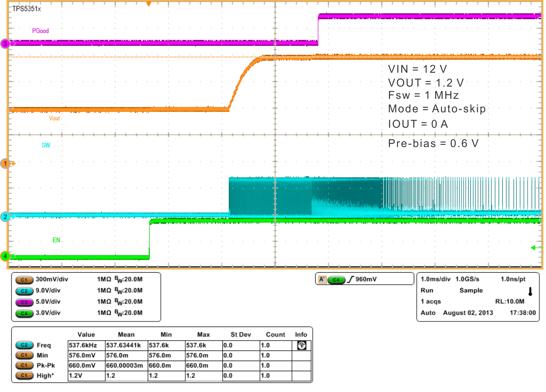
Task: Select the C2 channel badge (9.0V/div)
Action: click(x=25, y=290)
